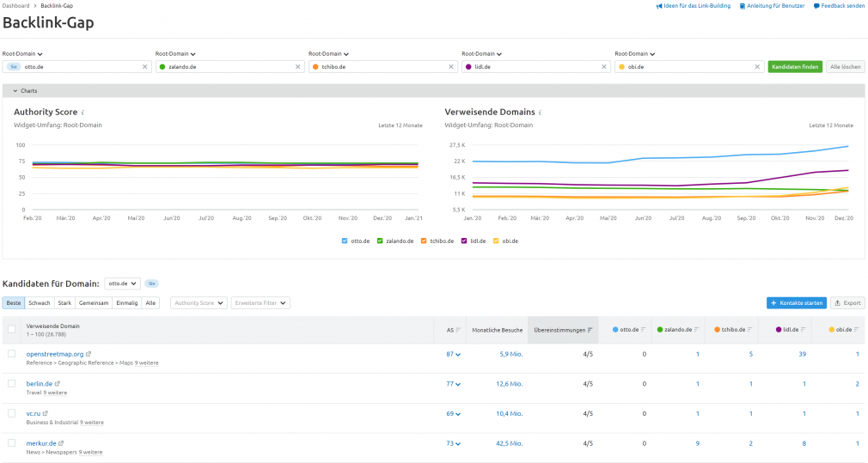Remove zalando.de from the domain input
The height and width of the screenshot is (463, 868).
point(298,67)
